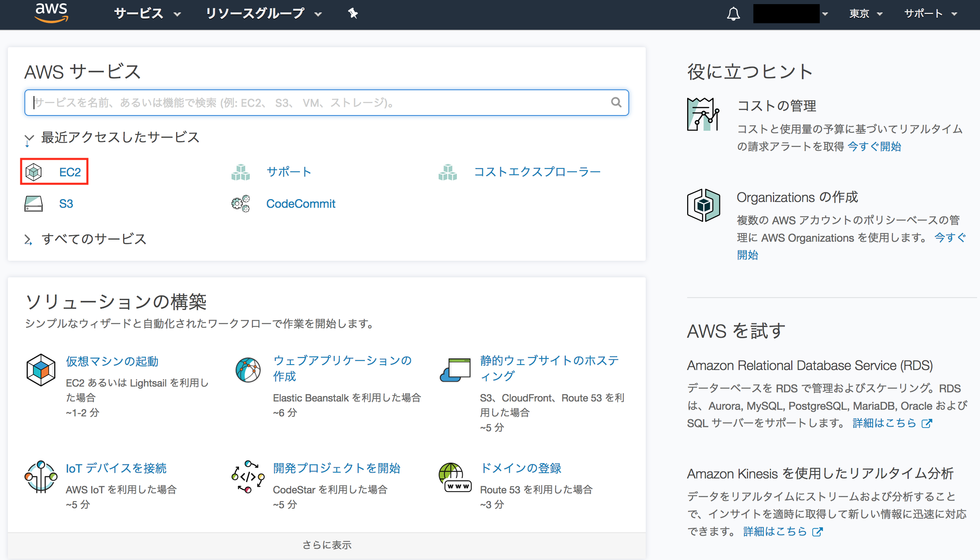The image size is (980, 560).
Task: Open the リソースグループ menu
Action: tap(263, 14)
